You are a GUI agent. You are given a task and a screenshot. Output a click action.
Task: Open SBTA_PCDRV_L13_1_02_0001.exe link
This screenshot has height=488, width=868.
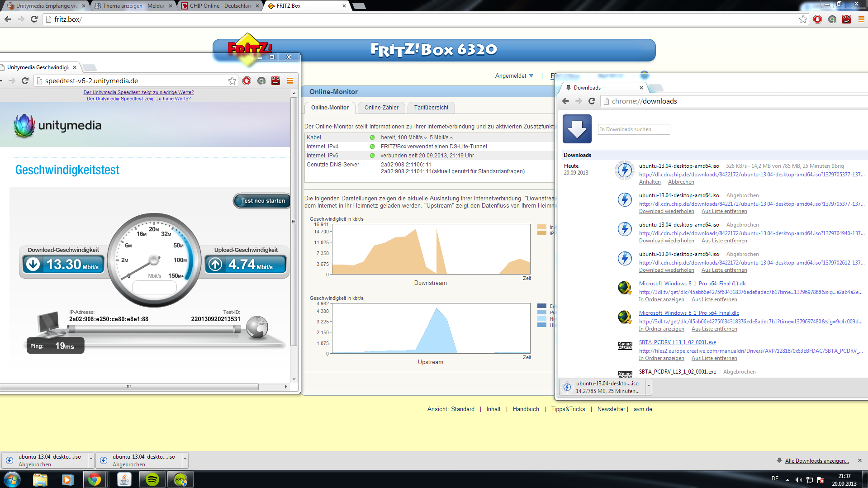click(x=677, y=342)
